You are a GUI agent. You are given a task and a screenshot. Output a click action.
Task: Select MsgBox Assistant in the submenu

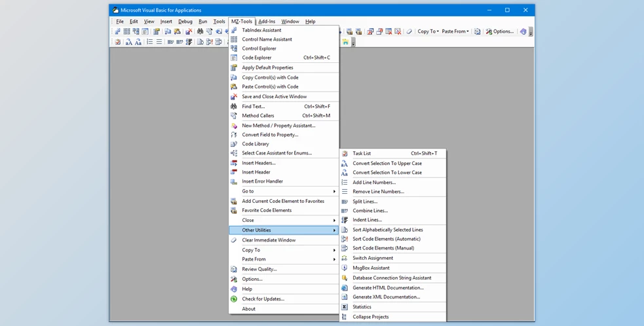393,268
